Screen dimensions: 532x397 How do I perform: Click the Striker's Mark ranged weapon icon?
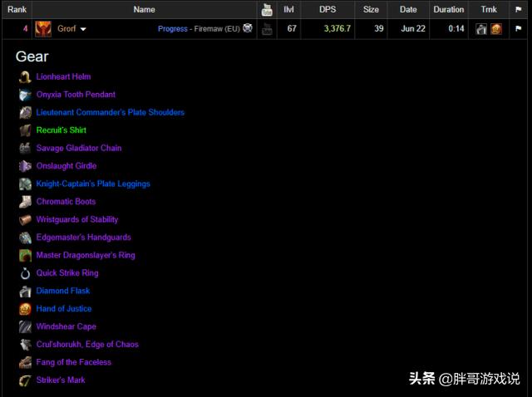25,380
